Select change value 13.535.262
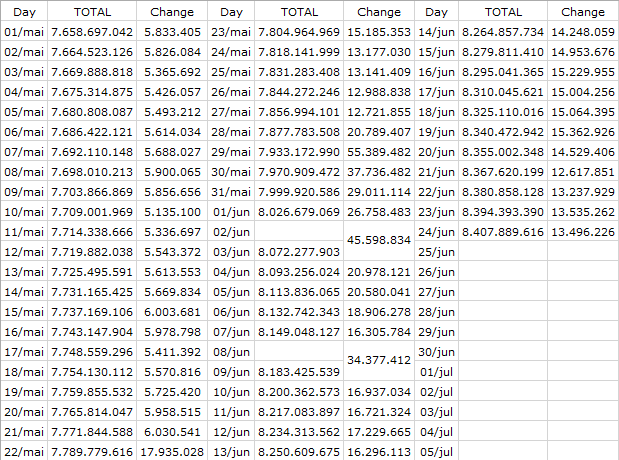Screen dimensions: 619x460 tap(583, 212)
